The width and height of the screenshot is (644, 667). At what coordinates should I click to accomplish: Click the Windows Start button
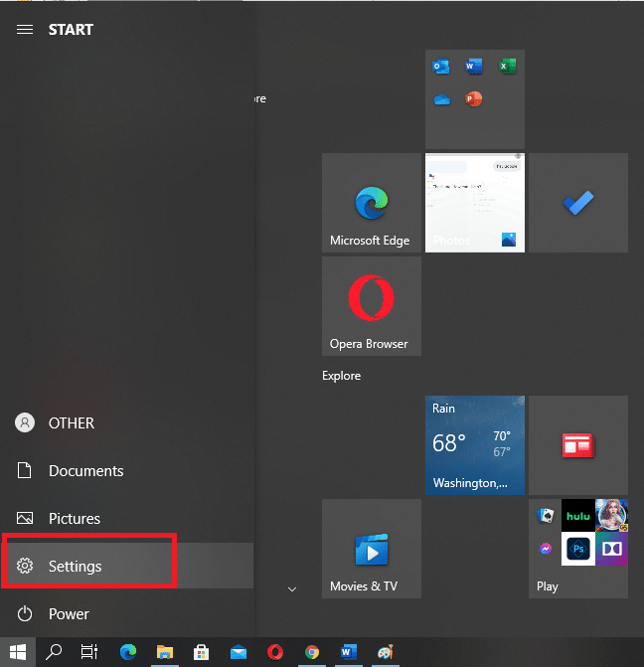(17, 652)
